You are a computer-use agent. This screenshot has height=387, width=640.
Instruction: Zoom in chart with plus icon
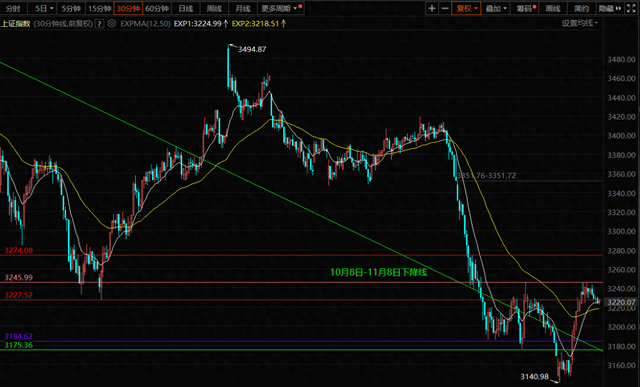click(x=432, y=8)
